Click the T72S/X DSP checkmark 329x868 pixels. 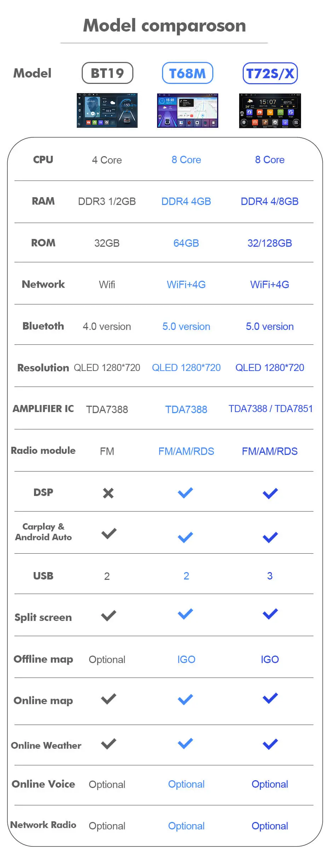[270, 493]
